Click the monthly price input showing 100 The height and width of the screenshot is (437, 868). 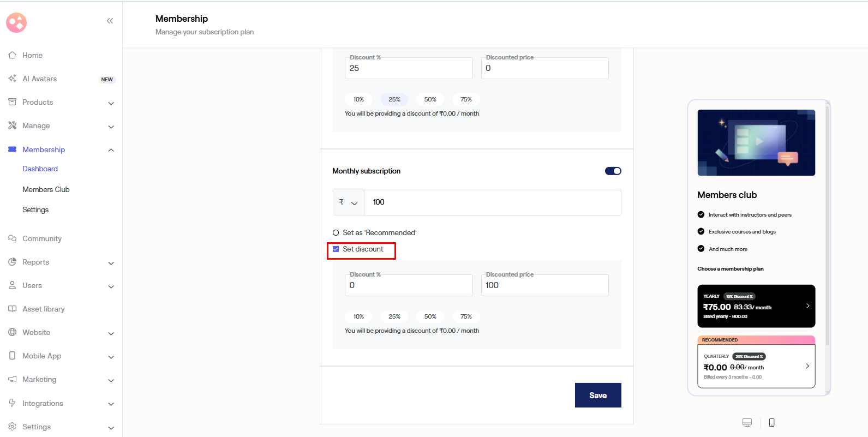click(x=492, y=202)
